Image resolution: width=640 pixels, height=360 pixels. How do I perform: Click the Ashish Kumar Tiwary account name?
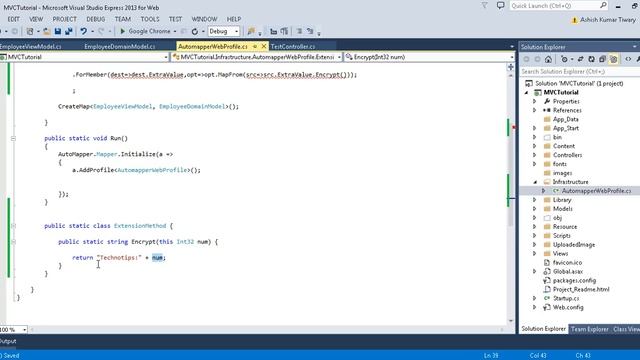[x=608, y=20]
